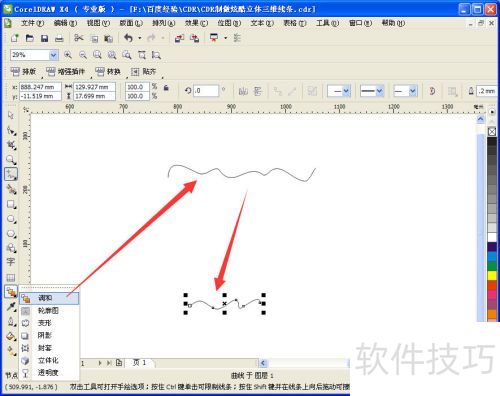Viewport: 500px width, 396px height.
Task: Toggle the lock ratio padlock
Action: 166,88
